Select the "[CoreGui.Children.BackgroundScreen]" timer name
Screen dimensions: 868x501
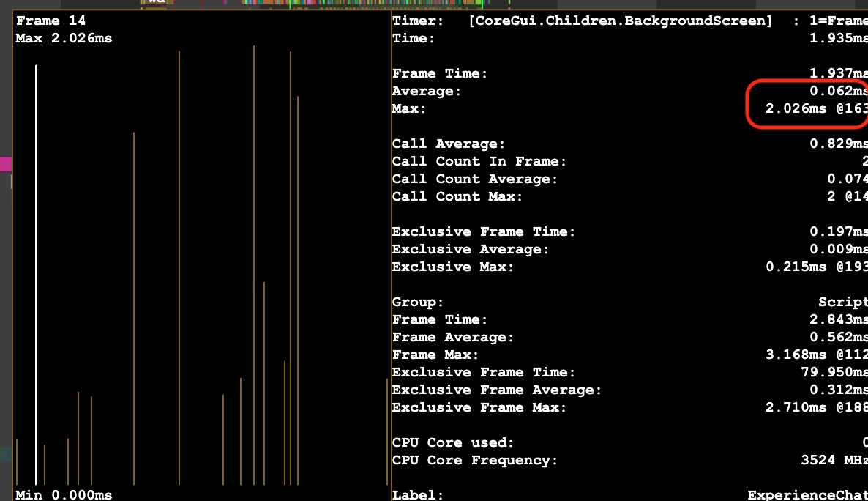click(x=620, y=21)
